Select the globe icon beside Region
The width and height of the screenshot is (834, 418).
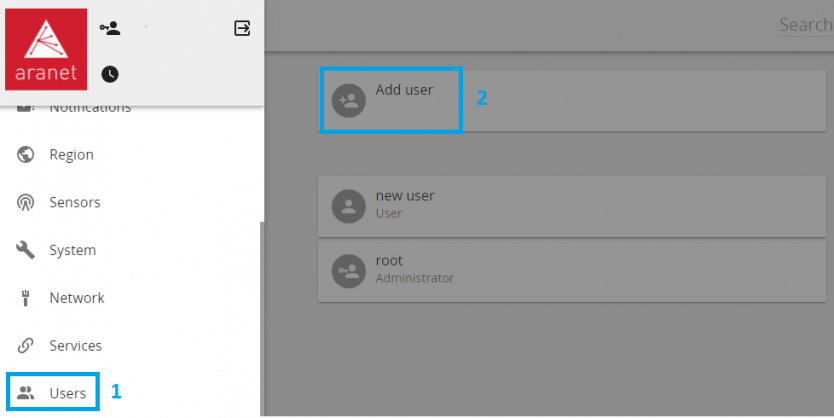[27, 155]
